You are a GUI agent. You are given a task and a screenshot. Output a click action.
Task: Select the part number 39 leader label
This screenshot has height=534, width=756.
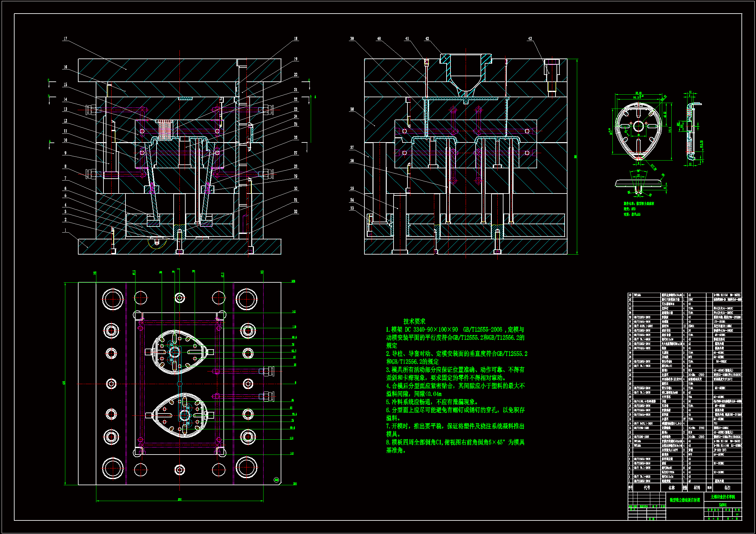click(x=352, y=38)
